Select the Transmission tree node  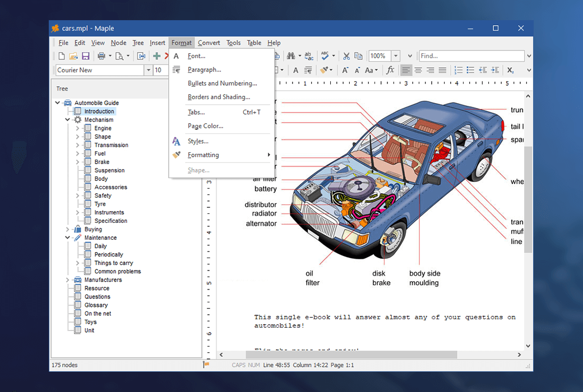pos(111,145)
